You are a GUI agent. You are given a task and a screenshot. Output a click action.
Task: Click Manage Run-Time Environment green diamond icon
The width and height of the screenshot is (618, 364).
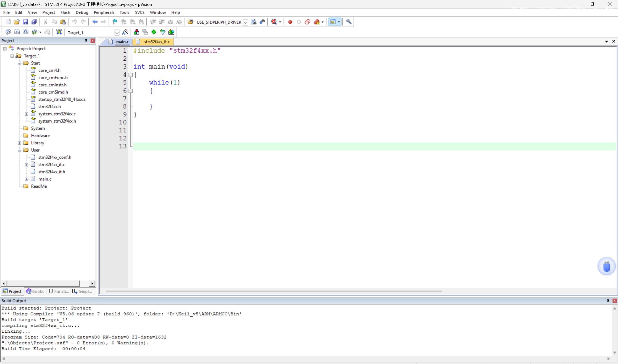coord(154,32)
